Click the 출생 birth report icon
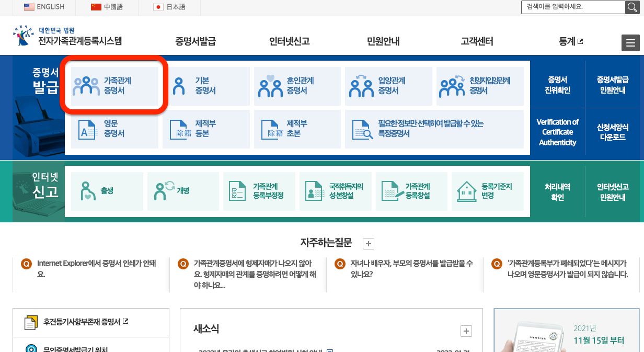Viewport: 644px width, 352px height. pyautogui.click(x=88, y=191)
